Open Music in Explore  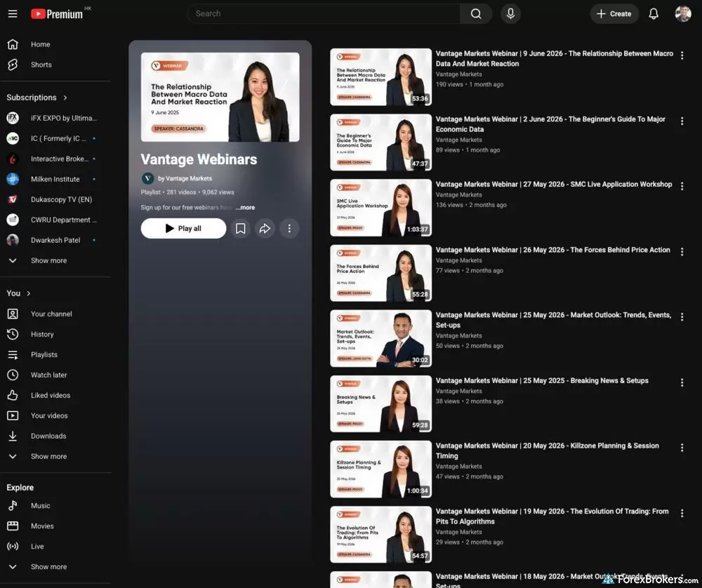click(x=55, y=506)
